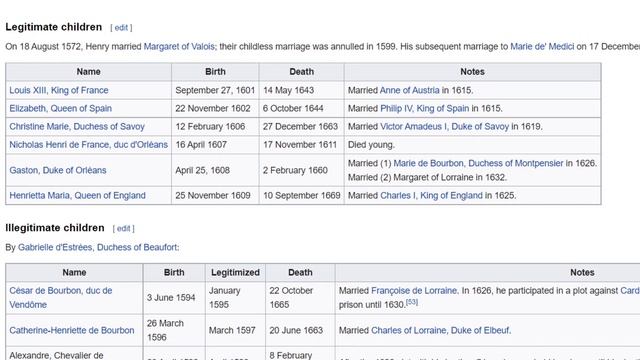
Task: Click Name header in illegitimate children table
Action: [74, 273]
